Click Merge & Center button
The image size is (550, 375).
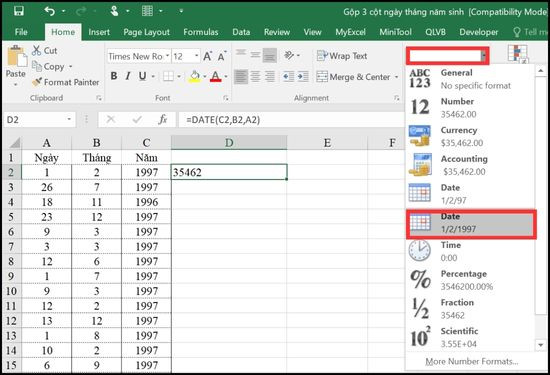pos(353,77)
